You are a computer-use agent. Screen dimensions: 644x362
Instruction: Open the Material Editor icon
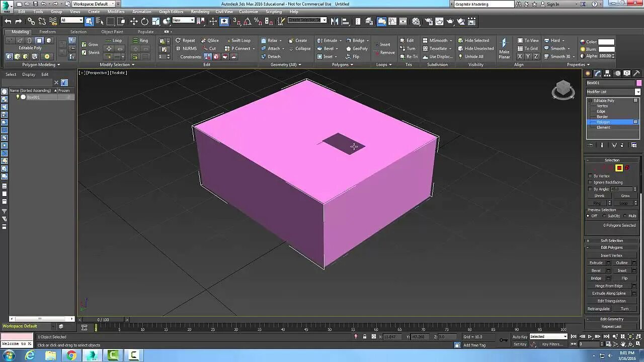416,21
